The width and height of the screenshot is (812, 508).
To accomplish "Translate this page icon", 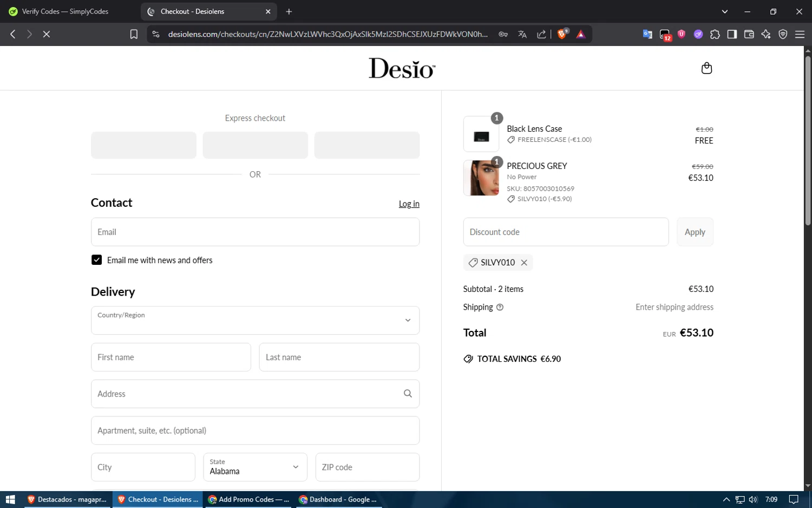I will pos(522,34).
